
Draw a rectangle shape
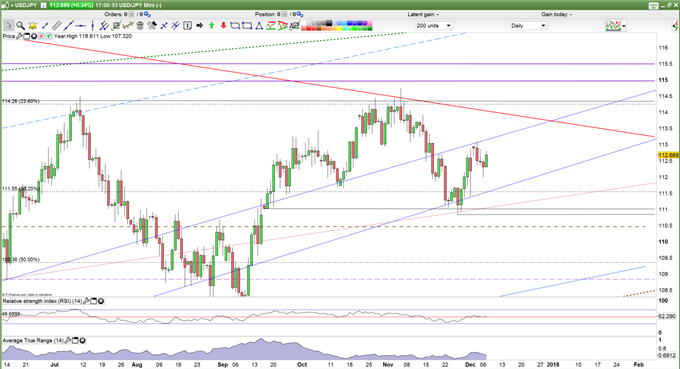(247, 26)
